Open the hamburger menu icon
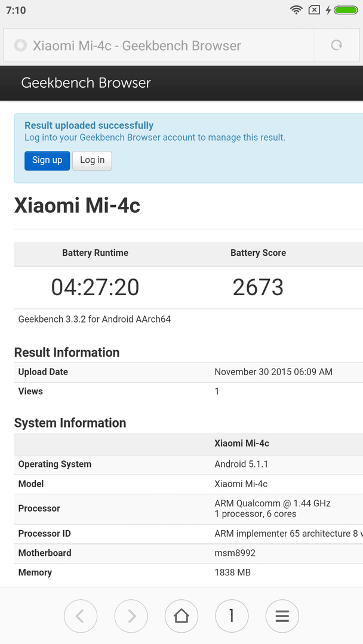 click(x=282, y=616)
